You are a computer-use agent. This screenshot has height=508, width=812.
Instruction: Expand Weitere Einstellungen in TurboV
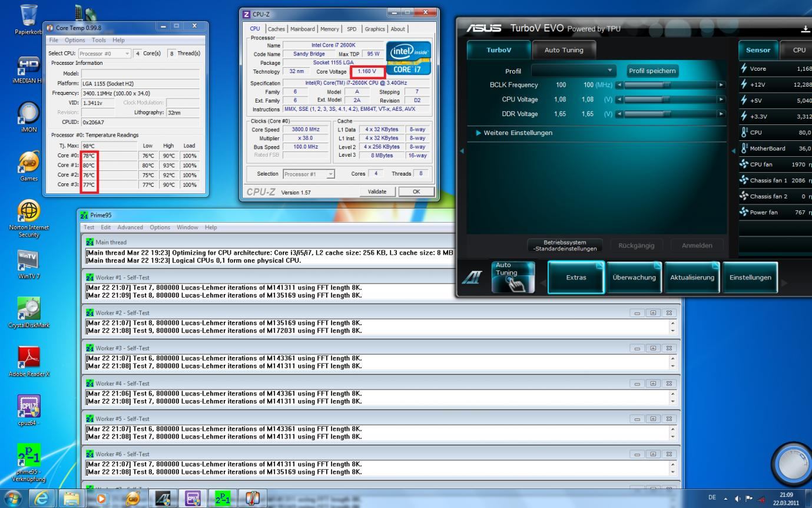(x=513, y=133)
